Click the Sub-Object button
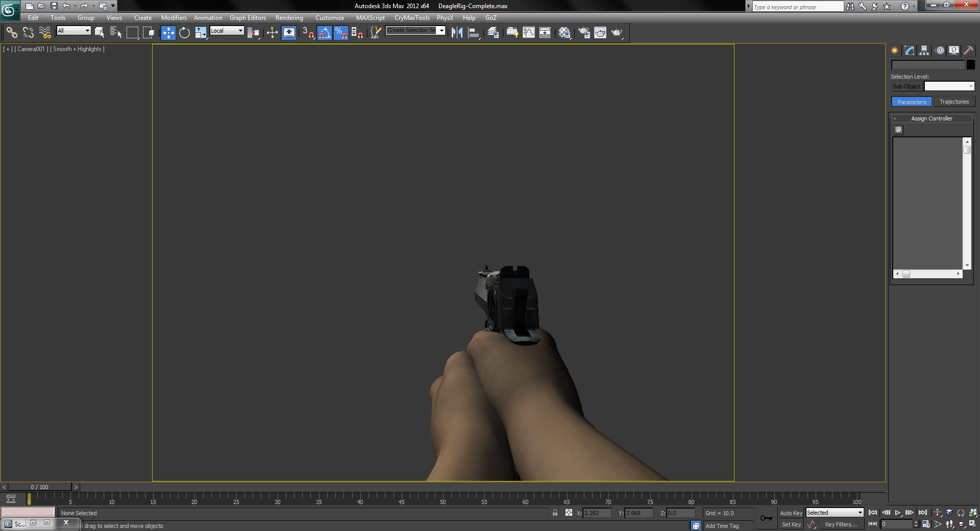 tap(906, 86)
